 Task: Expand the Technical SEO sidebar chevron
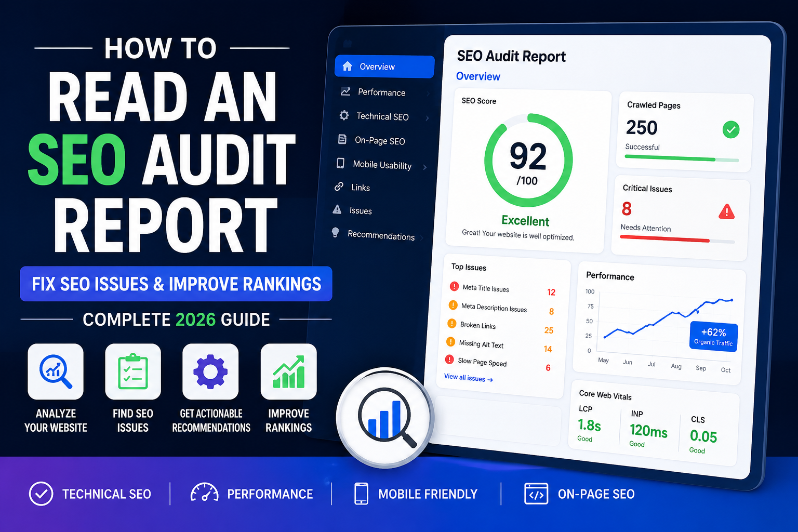pos(427,118)
